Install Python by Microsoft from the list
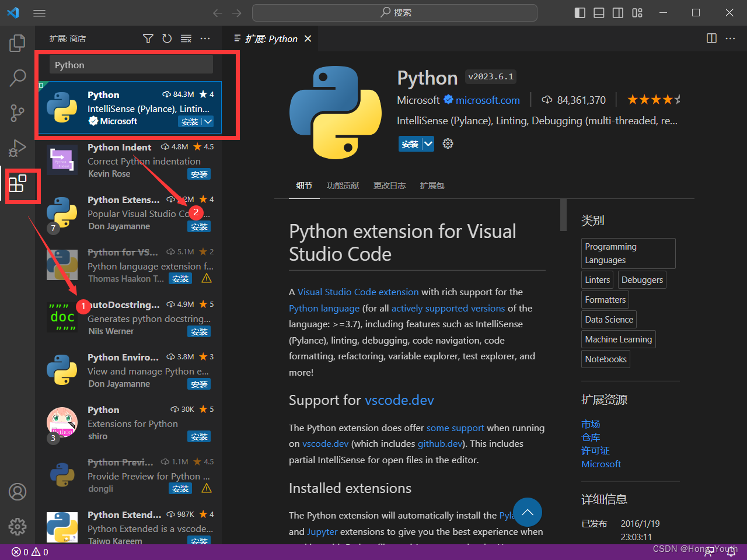Image resolution: width=747 pixels, height=560 pixels. pyautogui.click(x=190, y=121)
